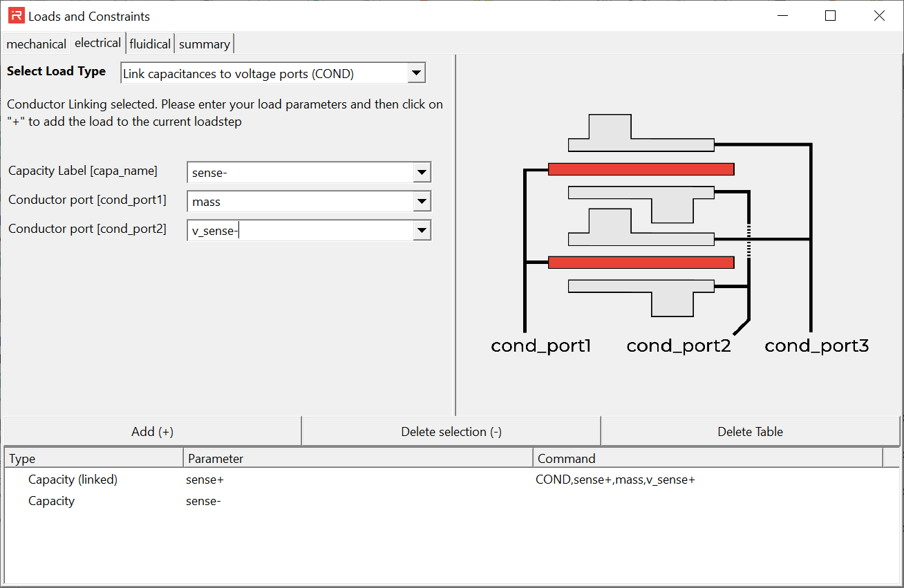Expand the Select Load Type dropdown arrow
Screen dimensions: 904x588
coord(416,73)
